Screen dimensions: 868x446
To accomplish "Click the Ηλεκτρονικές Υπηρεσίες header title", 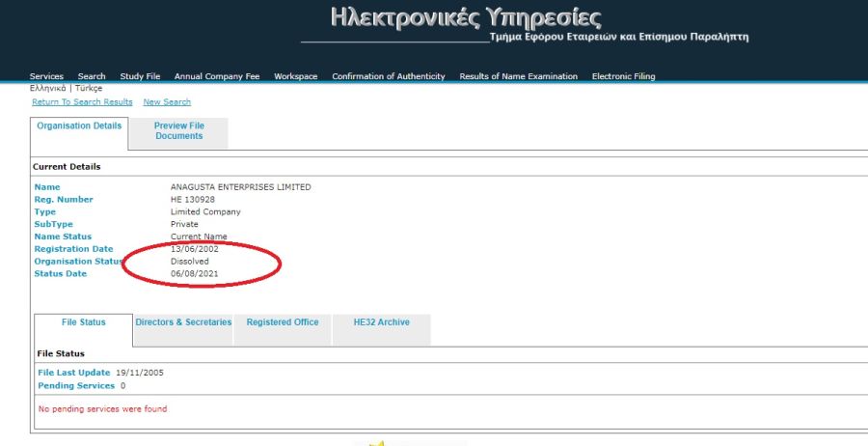I will pyautogui.click(x=466, y=17).
